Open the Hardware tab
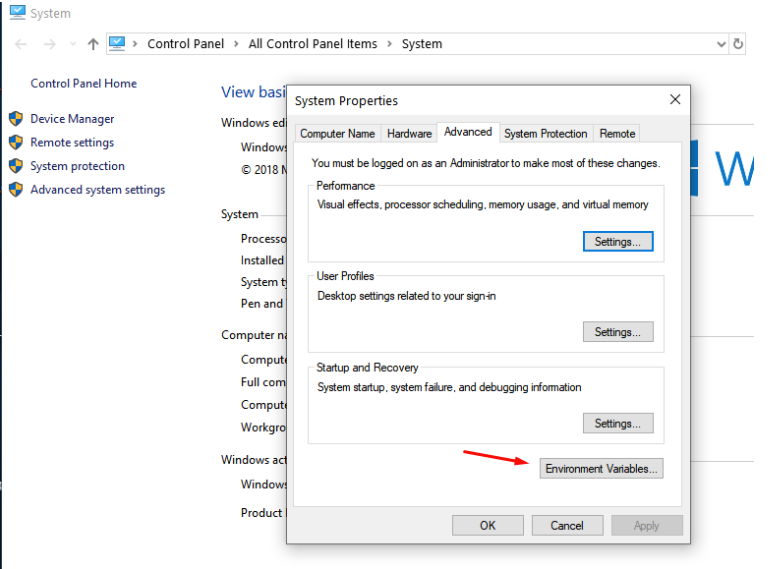This screenshot has height=569, width=781. click(x=409, y=134)
